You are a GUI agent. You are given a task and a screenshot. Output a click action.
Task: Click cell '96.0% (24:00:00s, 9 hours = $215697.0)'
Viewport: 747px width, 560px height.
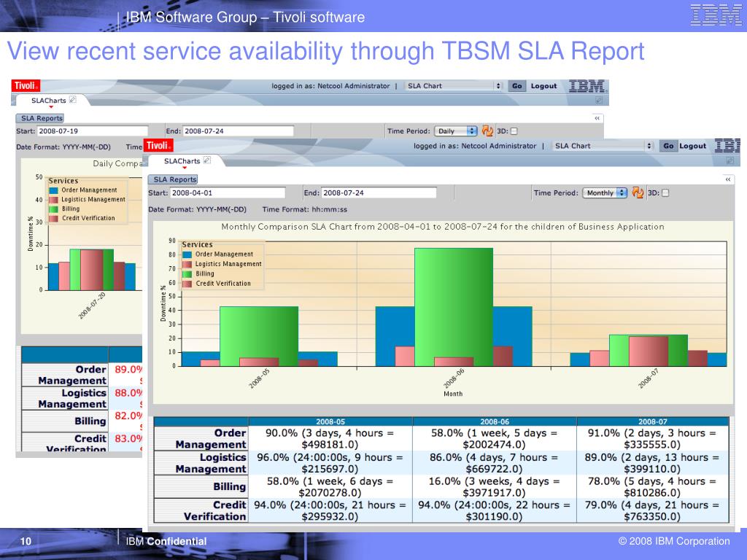330,463
